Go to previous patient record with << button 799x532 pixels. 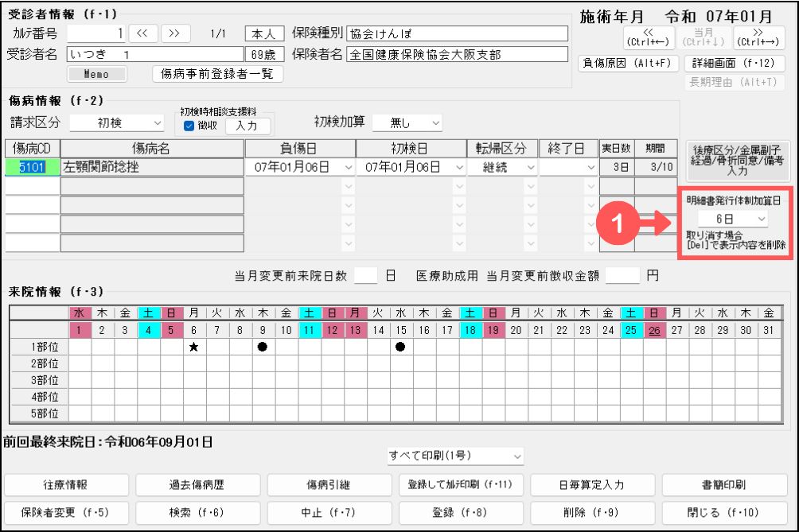point(144,33)
